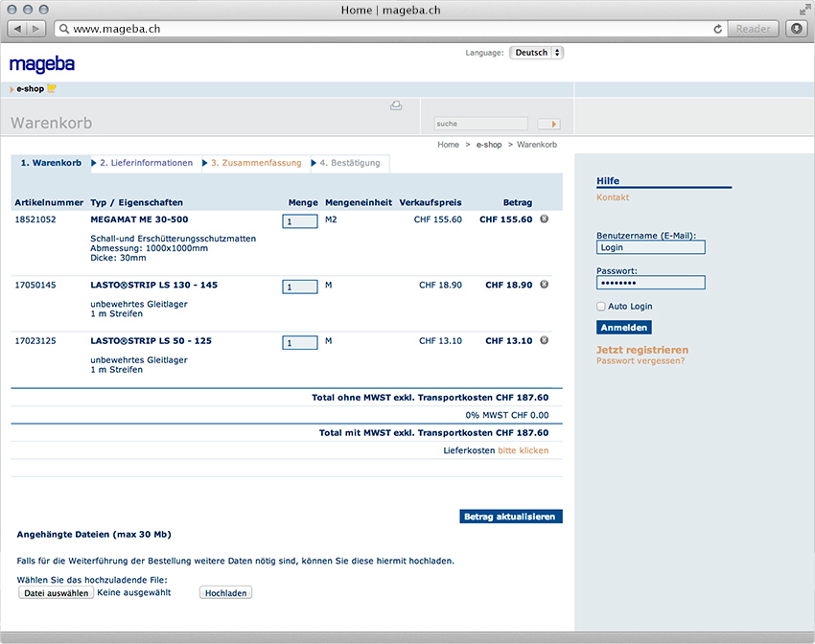
Task: Open the downloads icon in the toolbar
Action: (x=796, y=29)
